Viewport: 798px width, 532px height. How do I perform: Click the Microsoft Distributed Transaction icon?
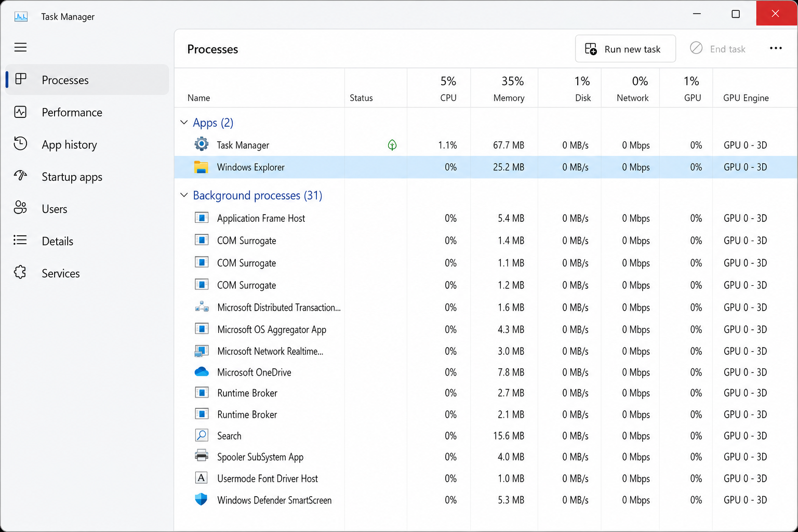202,307
